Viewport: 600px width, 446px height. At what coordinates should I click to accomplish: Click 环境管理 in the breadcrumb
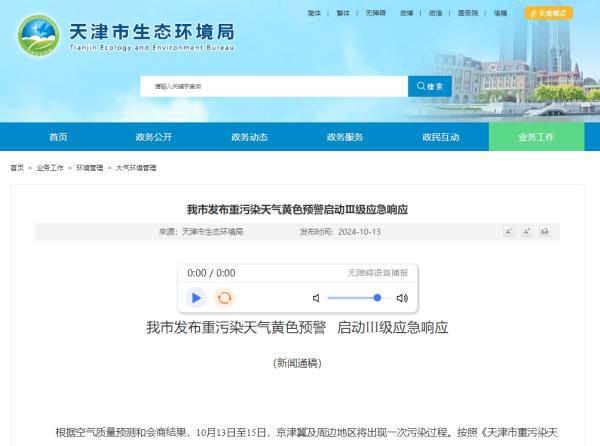point(90,168)
